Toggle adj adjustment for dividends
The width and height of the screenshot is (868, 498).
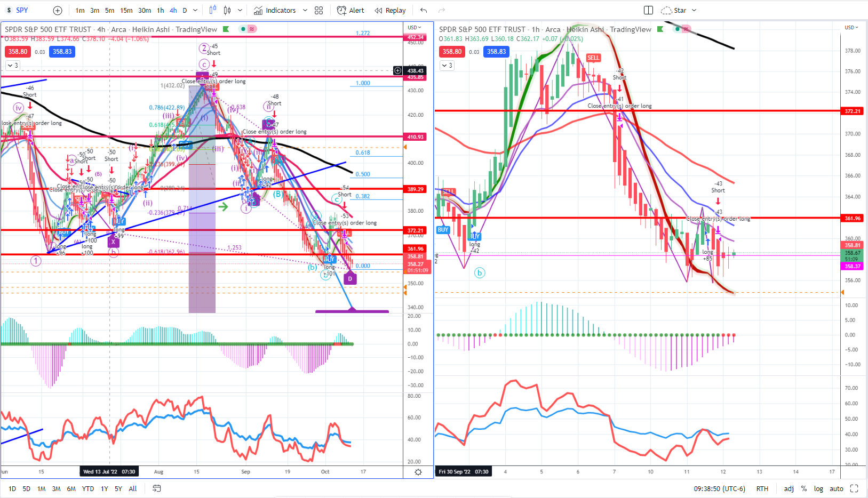pos(789,488)
